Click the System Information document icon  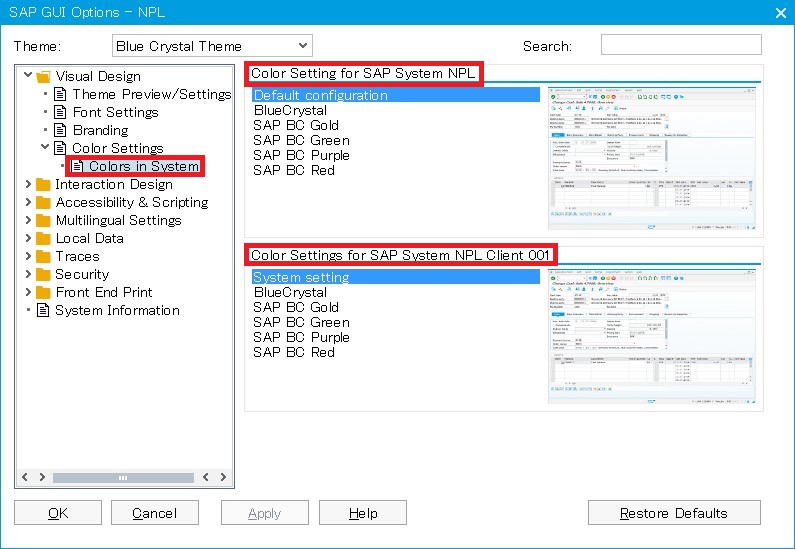coord(43,310)
